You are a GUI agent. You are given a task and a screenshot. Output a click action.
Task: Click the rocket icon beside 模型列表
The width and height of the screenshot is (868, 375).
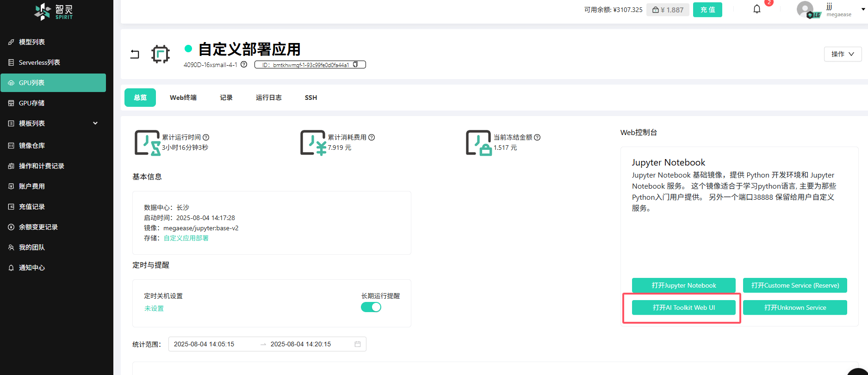(x=11, y=42)
